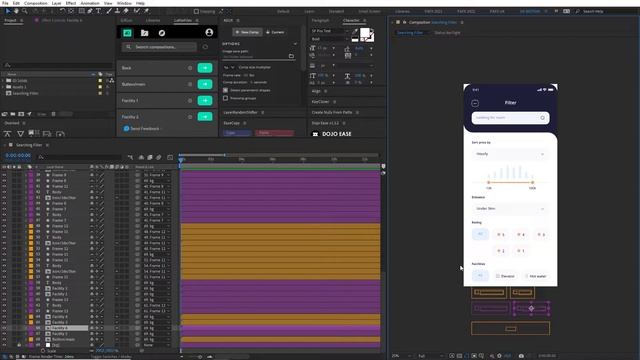Take snapshot with viewer camera icon
Image resolution: width=640 pixels, height=360 pixels.
(x=521, y=356)
